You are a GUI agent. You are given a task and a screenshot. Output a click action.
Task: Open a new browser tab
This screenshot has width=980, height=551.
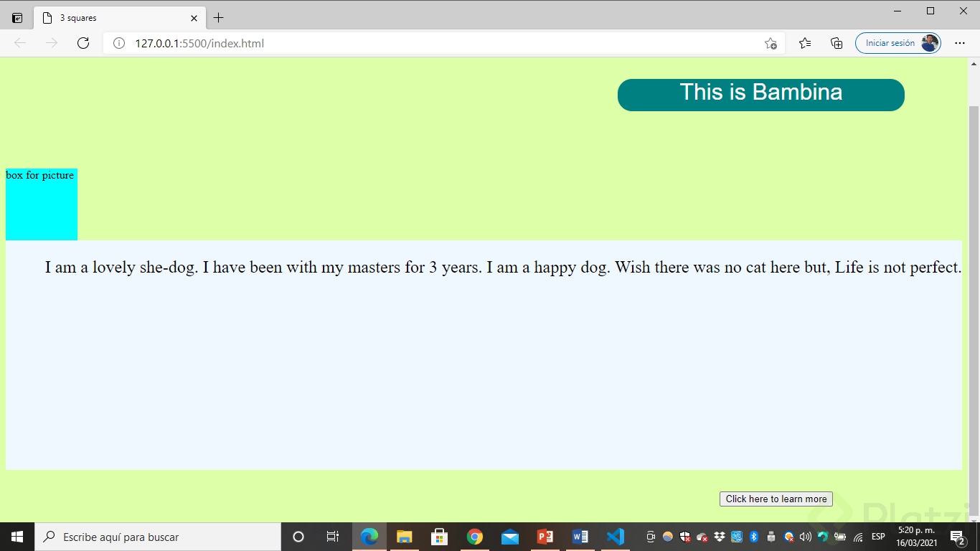tap(219, 18)
